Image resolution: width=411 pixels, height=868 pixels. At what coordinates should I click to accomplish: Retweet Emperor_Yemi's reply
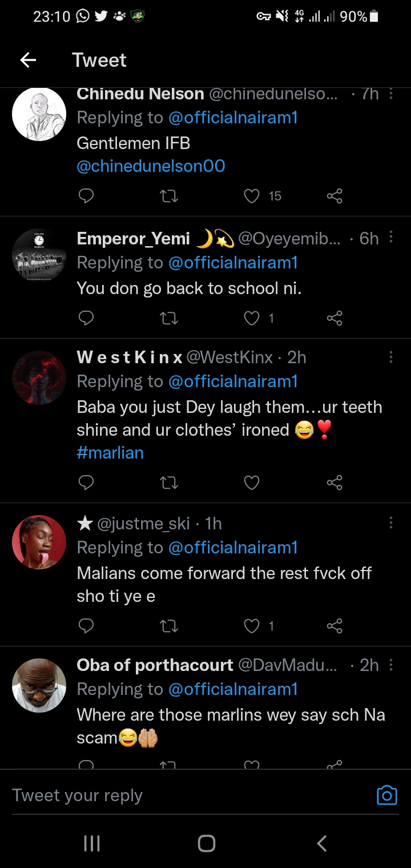(x=169, y=318)
